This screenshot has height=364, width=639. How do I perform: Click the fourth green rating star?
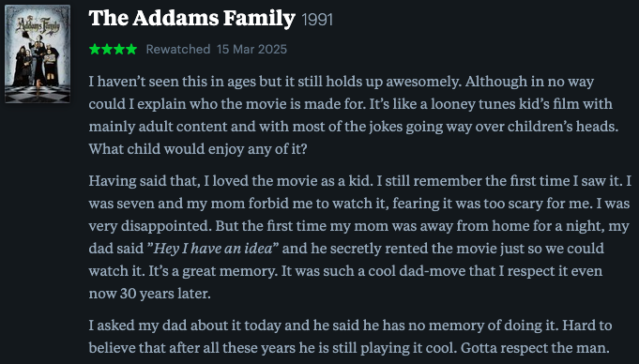[131, 50]
